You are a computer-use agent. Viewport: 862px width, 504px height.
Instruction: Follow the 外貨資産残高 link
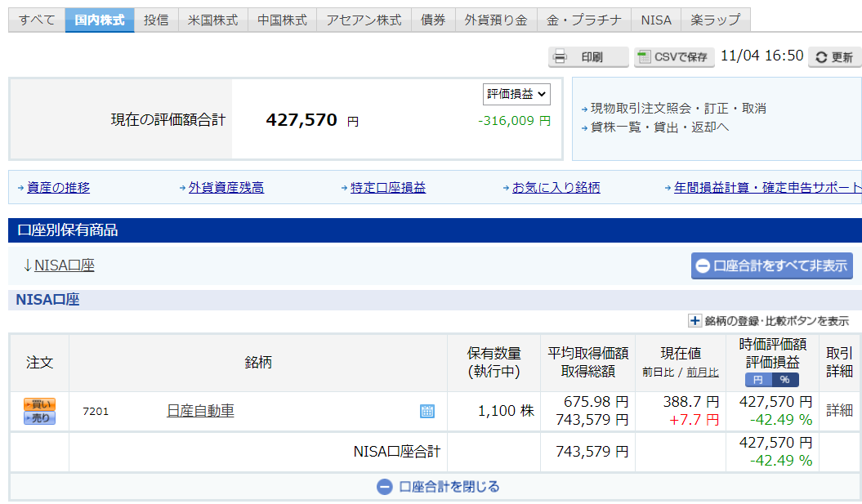(226, 187)
